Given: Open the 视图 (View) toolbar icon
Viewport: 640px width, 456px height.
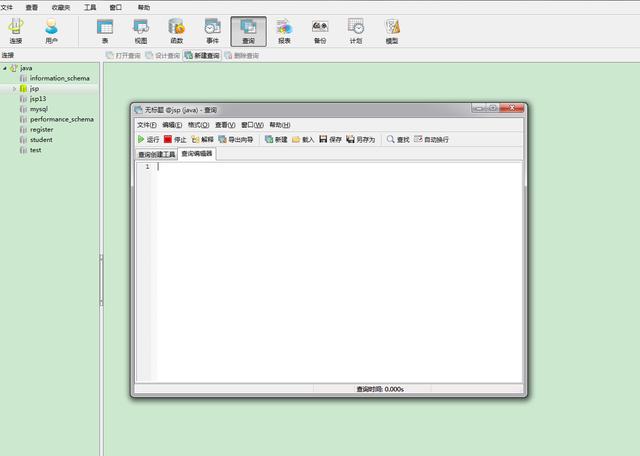Looking at the screenshot, I should tap(141, 31).
